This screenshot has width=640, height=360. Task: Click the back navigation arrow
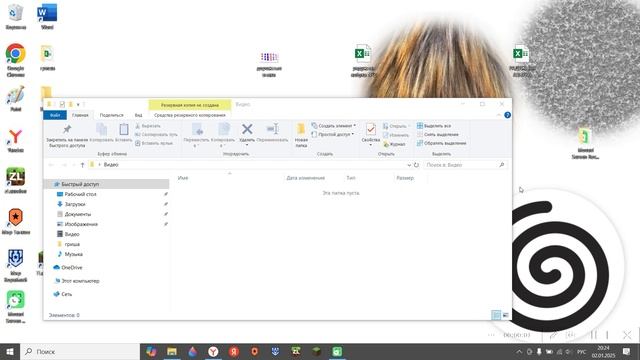51,165
